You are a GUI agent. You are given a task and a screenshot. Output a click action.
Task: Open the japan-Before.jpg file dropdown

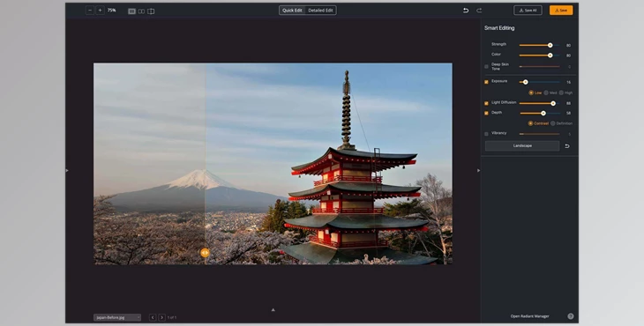coord(117,317)
